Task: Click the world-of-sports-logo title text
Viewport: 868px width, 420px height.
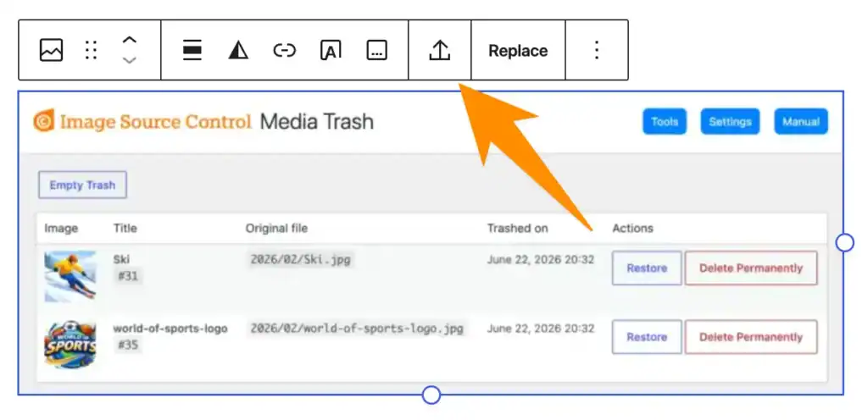Action: 170,329
